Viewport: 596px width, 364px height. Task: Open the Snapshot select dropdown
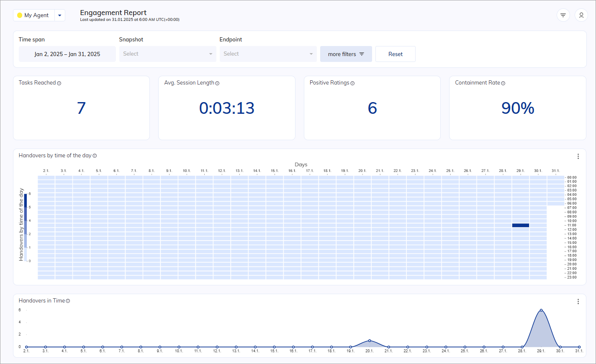167,54
